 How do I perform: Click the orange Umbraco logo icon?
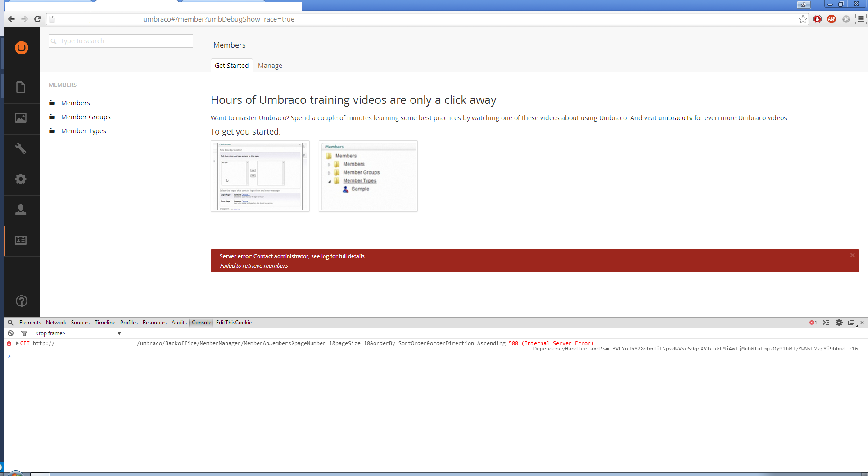[21, 48]
